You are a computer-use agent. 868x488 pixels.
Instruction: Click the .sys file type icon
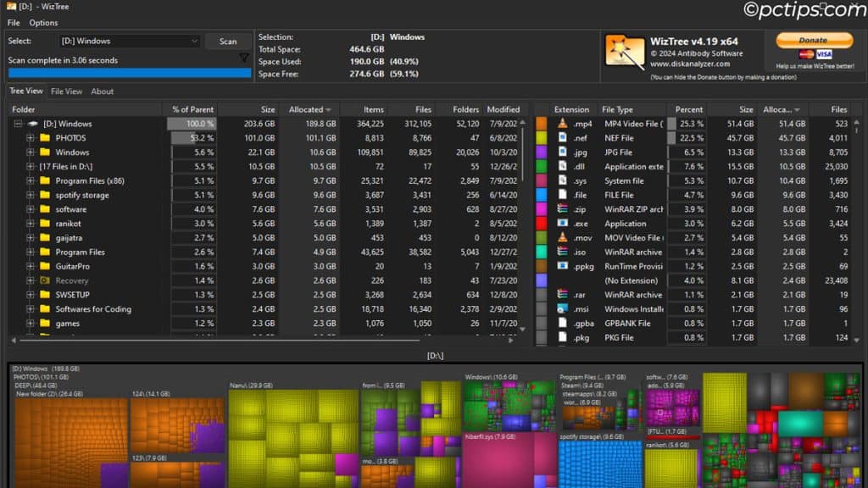click(563, 180)
